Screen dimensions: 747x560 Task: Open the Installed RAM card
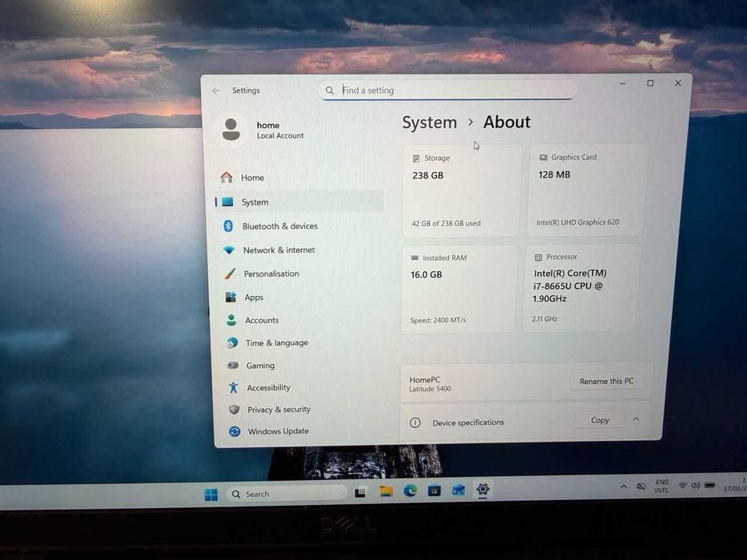pyautogui.click(x=459, y=289)
